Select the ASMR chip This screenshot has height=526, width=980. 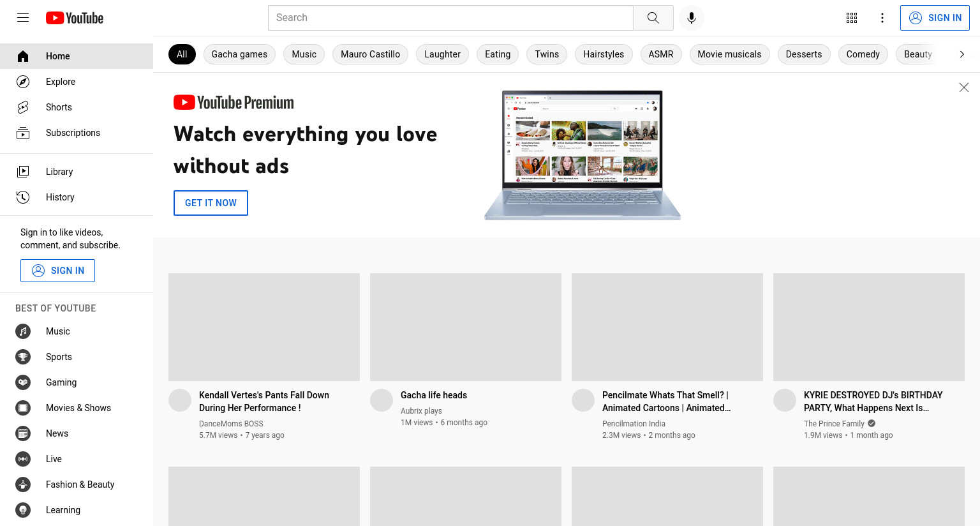(x=661, y=54)
